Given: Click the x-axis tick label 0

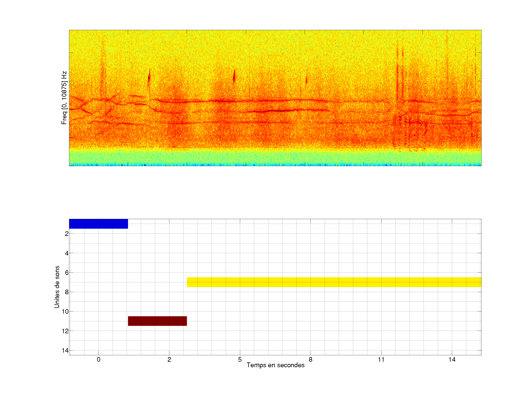Looking at the screenshot, I should pos(98,360).
